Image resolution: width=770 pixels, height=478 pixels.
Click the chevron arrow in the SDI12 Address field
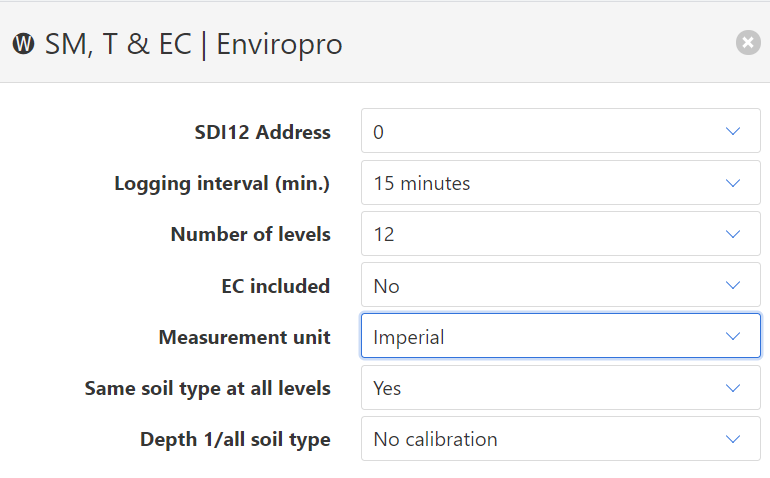coord(733,131)
